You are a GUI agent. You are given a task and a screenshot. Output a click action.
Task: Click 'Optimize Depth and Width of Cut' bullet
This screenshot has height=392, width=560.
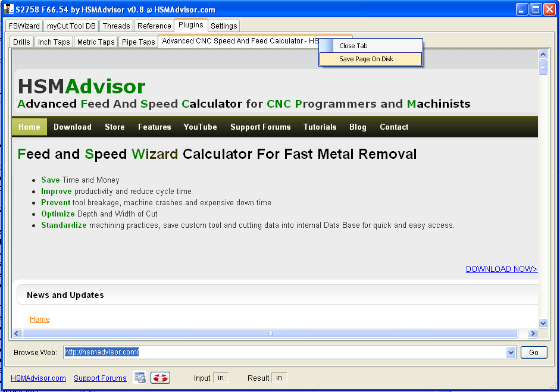[99, 214]
